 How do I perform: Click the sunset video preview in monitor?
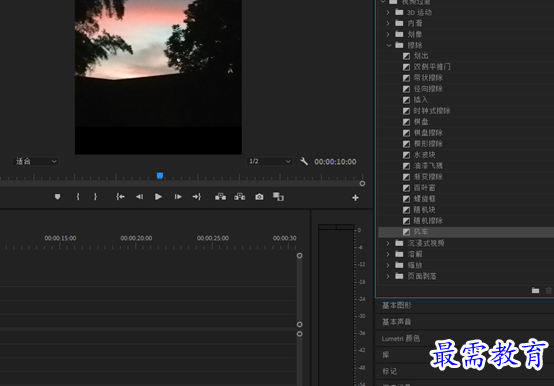(158, 77)
